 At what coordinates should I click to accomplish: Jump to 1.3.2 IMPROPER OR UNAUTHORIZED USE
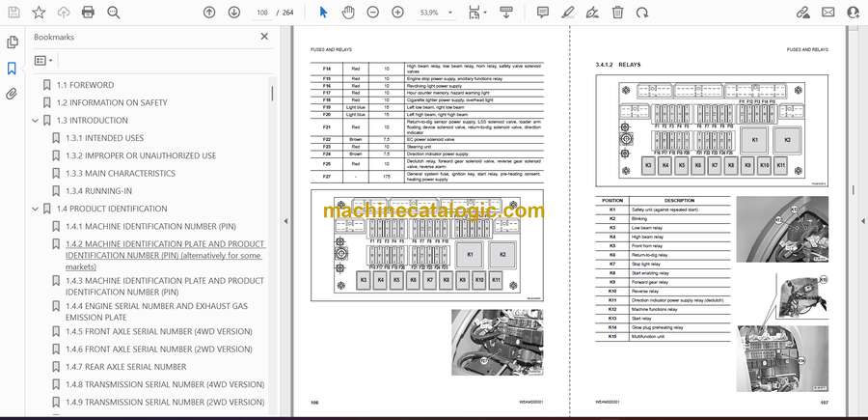tap(141, 155)
